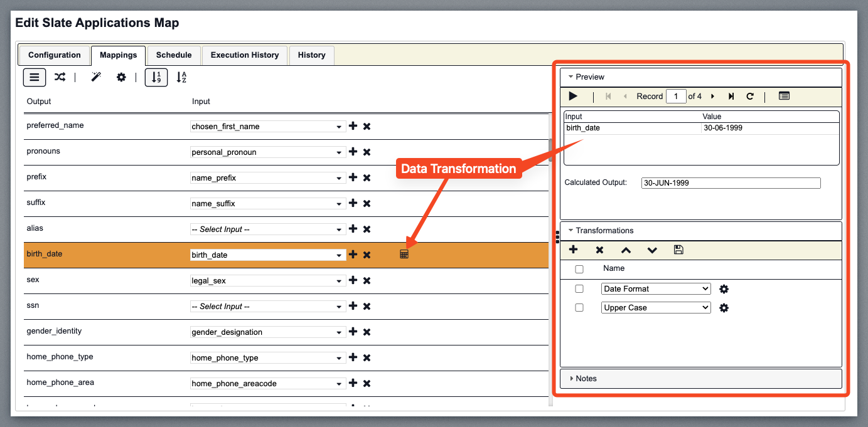Open the Execution History tab

245,55
